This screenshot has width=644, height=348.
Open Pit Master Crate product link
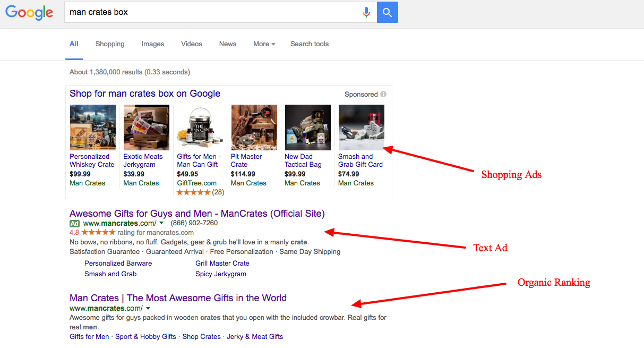[246, 160]
